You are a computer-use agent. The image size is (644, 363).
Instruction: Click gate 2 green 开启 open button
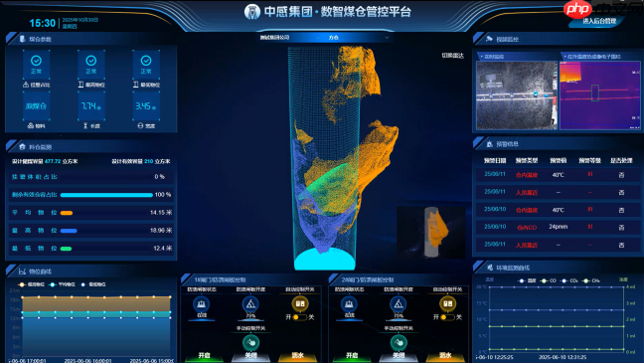point(352,356)
